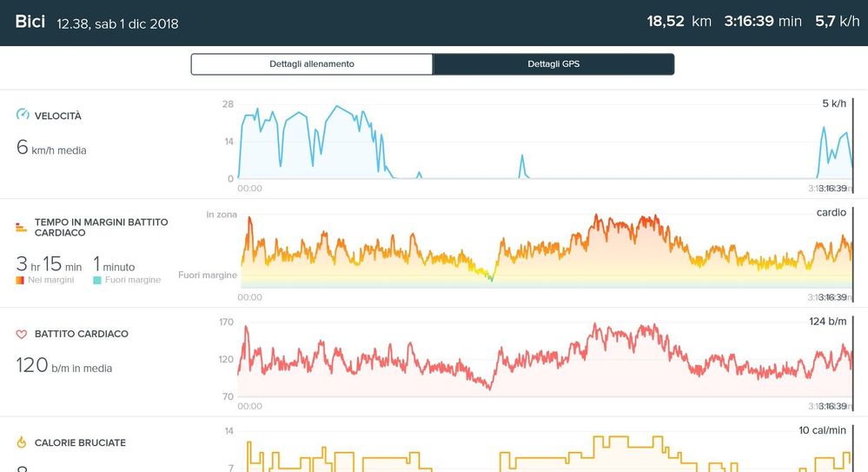Screen dimensions: 868x472
Task: Click the Battito Cardiaco heart icon
Action: pos(23,334)
